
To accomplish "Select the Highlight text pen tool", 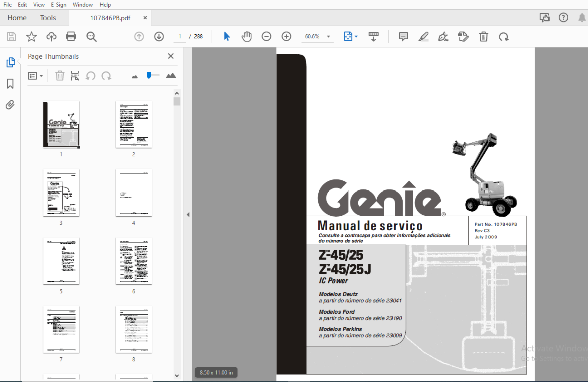I will [x=423, y=36].
